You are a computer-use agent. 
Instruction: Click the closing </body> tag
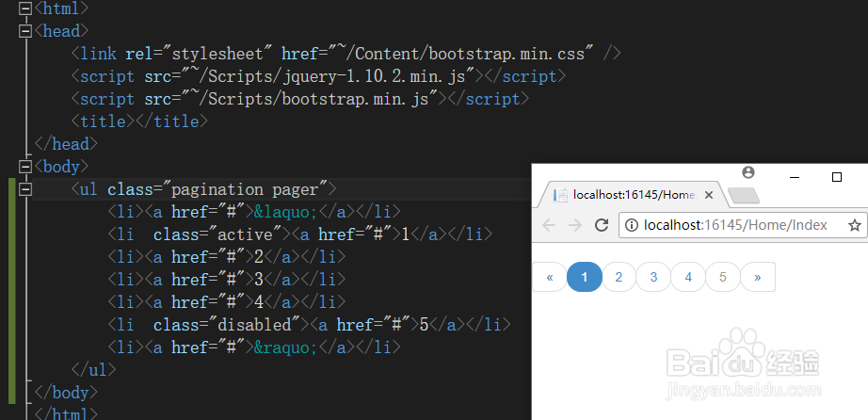click(66, 393)
